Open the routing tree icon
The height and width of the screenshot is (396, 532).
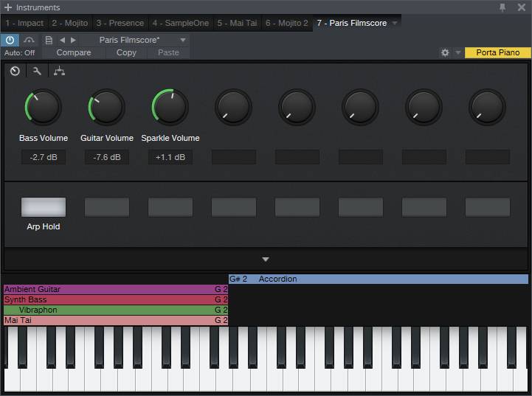pyautogui.click(x=59, y=72)
